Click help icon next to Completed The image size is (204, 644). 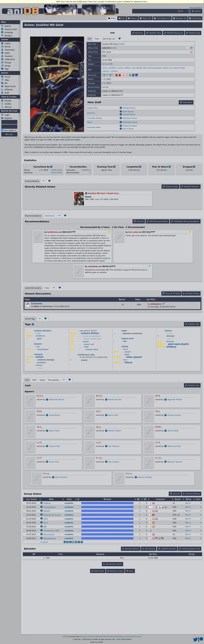pos(140,167)
